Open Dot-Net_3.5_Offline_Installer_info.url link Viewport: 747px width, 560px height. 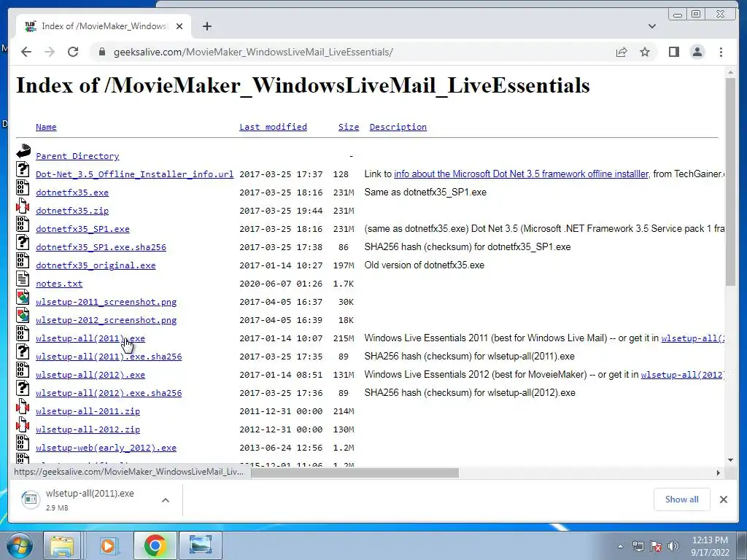tap(135, 174)
